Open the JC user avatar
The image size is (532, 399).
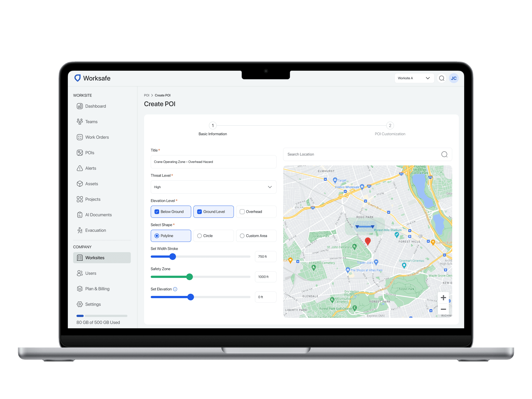pos(454,78)
